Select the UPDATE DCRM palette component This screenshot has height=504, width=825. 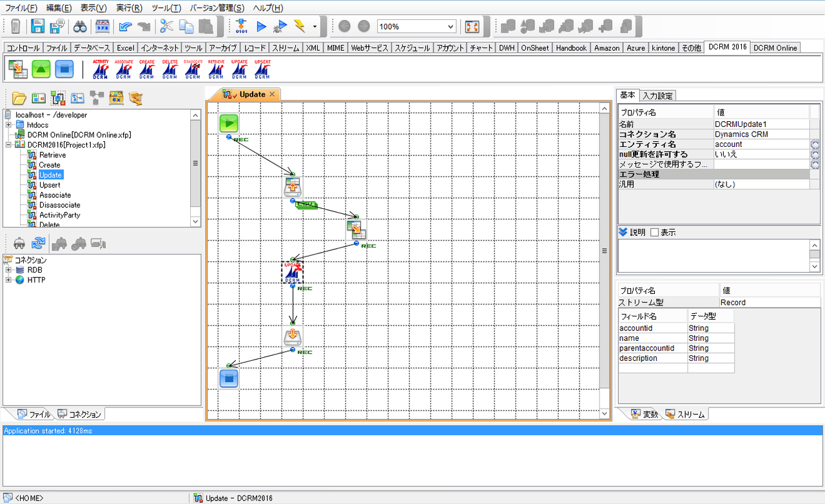point(239,69)
